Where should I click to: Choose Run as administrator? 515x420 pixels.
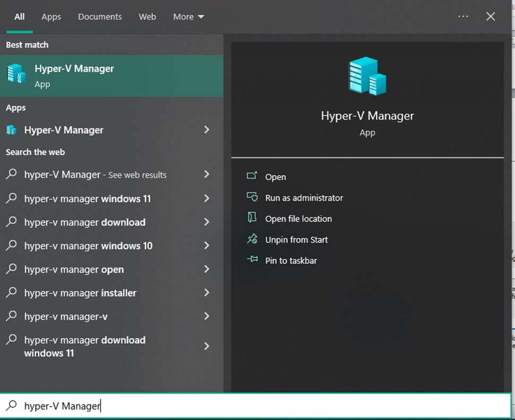point(304,197)
